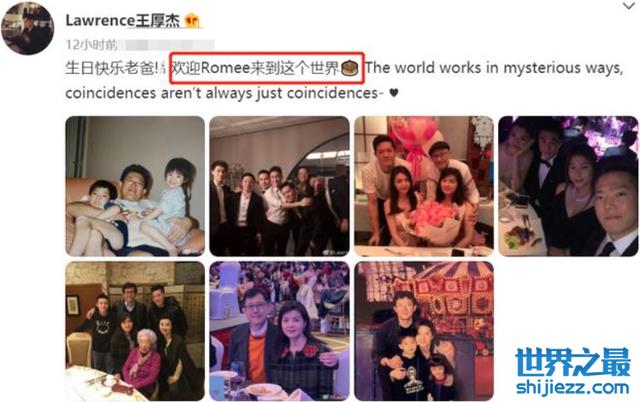
Task: Click the blurred source text after the timestamp
Action: (x=167, y=45)
